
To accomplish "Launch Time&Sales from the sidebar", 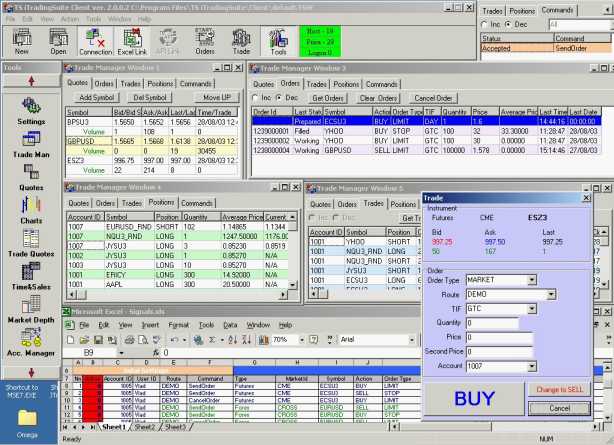I will pos(31,274).
